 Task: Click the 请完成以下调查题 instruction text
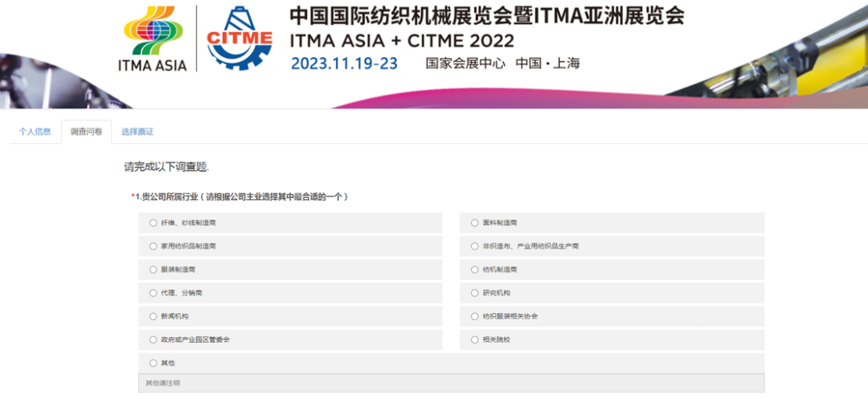166,167
